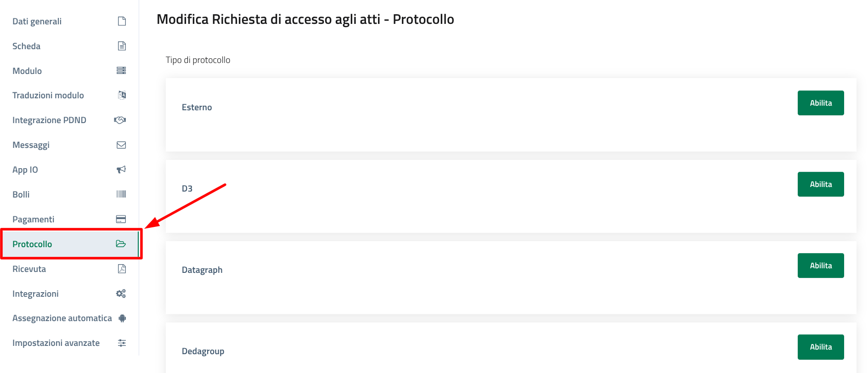Go to the Pagamenti section
This screenshot has width=868, height=373.
[x=34, y=220]
